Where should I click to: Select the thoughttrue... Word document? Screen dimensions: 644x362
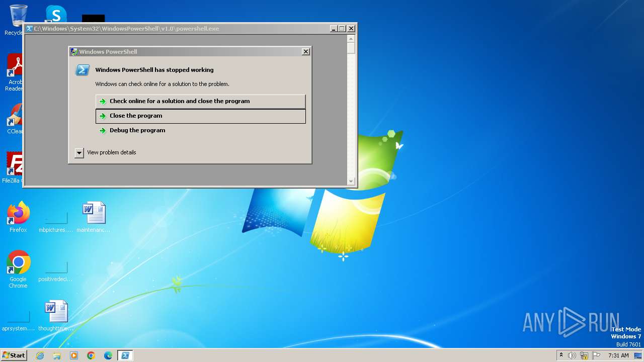coord(56,316)
